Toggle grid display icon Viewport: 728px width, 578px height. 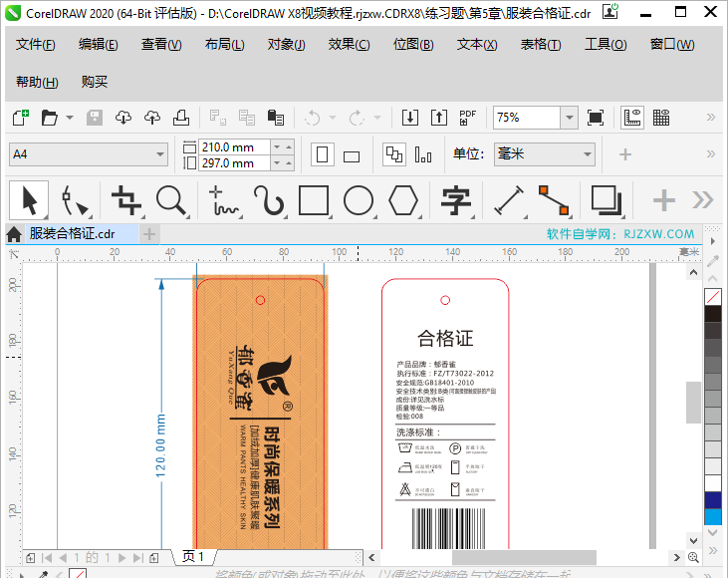point(661,118)
